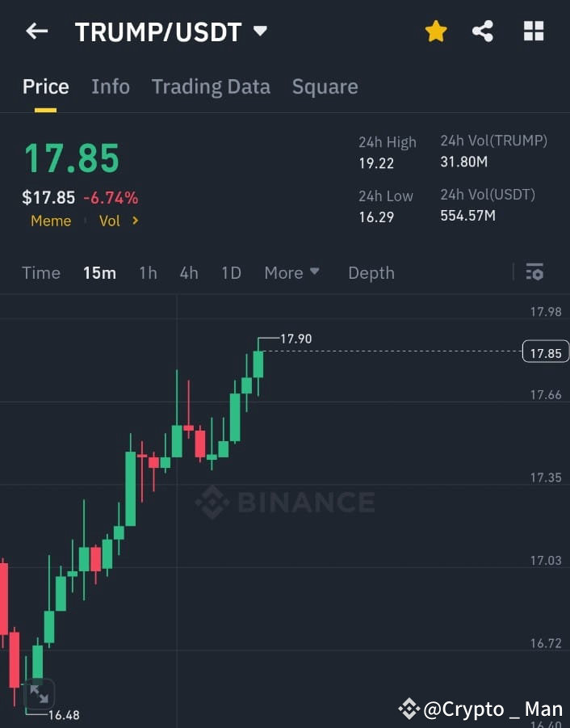This screenshot has width=570, height=728.
Task: Click the grid apps icon top right
Action: [534, 31]
